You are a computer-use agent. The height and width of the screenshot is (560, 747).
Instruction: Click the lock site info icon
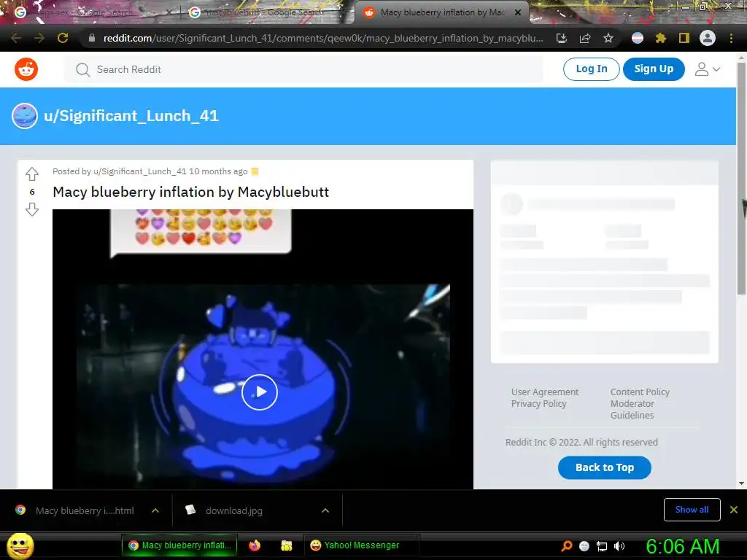pos(92,38)
